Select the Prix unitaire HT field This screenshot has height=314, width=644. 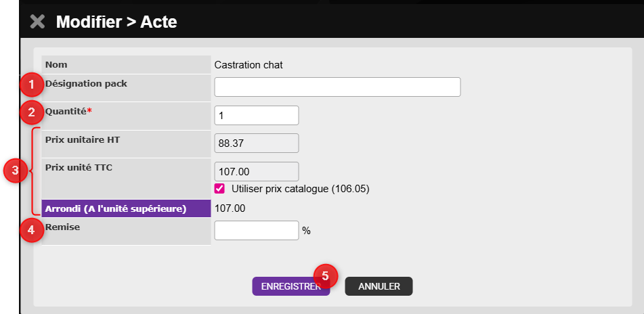[256, 143]
